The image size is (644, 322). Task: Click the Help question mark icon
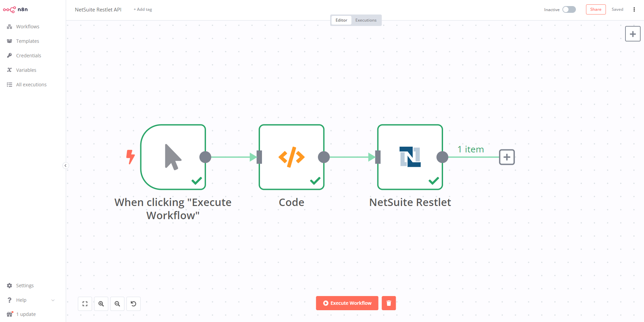pyautogui.click(x=9, y=300)
